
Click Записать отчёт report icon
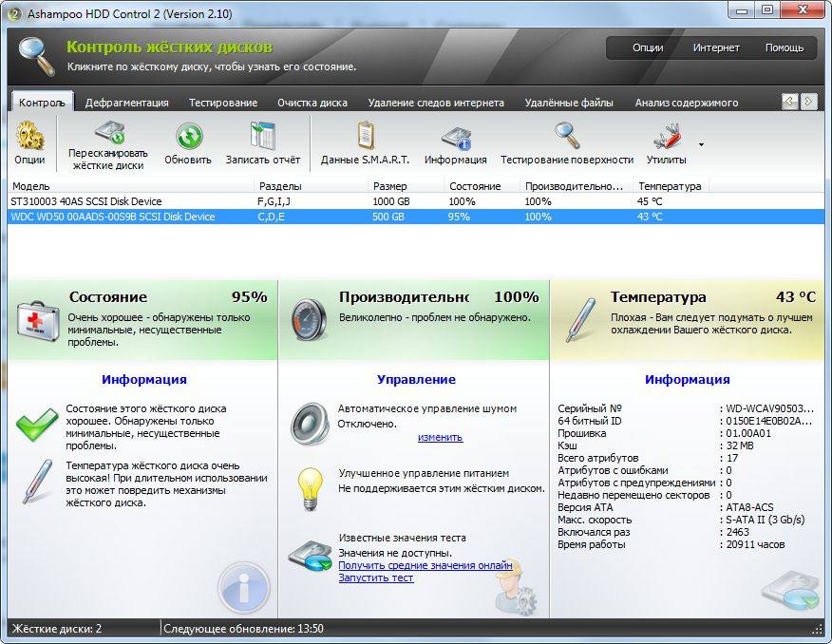click(x=263, y=136)
